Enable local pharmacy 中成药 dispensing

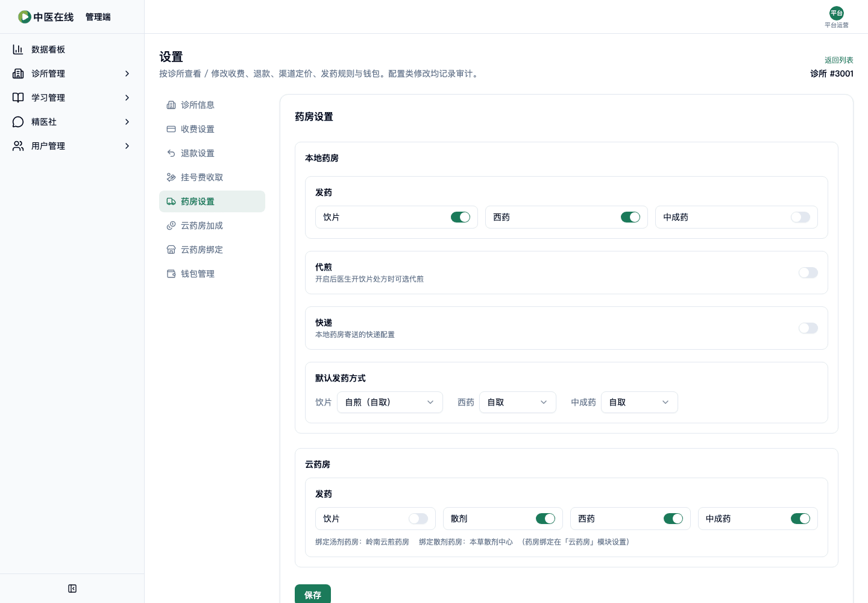(x=800, y=217)
